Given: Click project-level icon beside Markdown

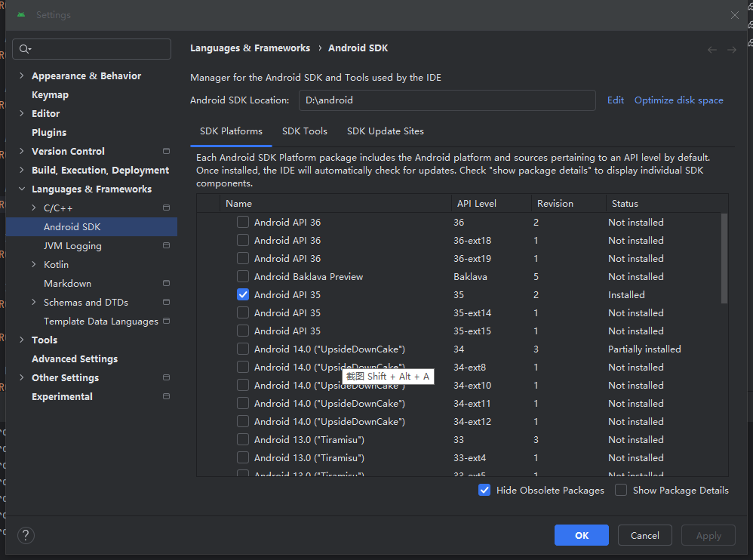Looking at the screenshot, I should coord(166,283).
